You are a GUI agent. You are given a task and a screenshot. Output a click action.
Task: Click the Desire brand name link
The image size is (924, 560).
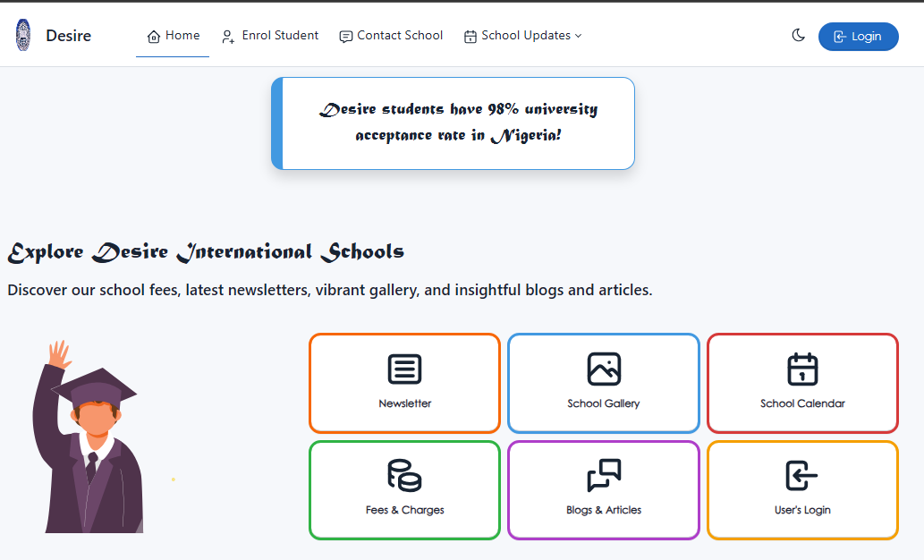point(70,36)
